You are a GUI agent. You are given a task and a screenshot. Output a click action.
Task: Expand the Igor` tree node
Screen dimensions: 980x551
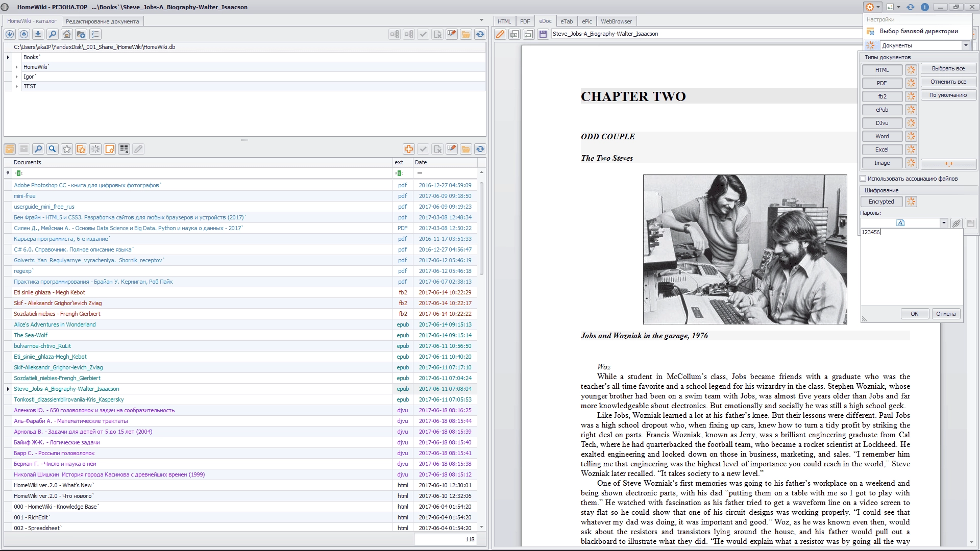(17, 77)
